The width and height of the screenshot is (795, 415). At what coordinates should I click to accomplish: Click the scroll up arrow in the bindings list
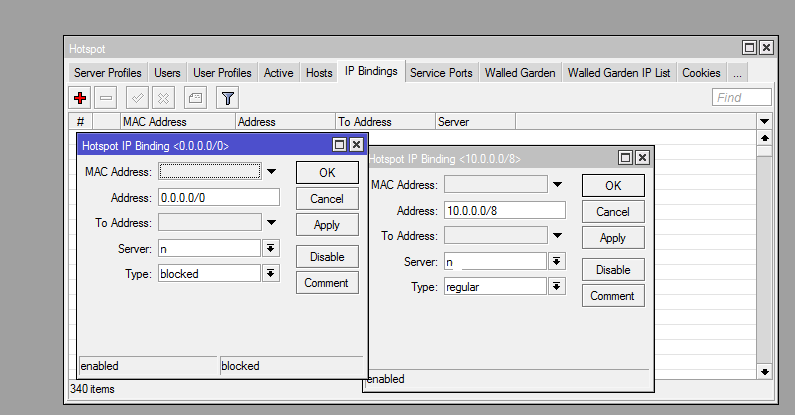[x=765, y=138]
